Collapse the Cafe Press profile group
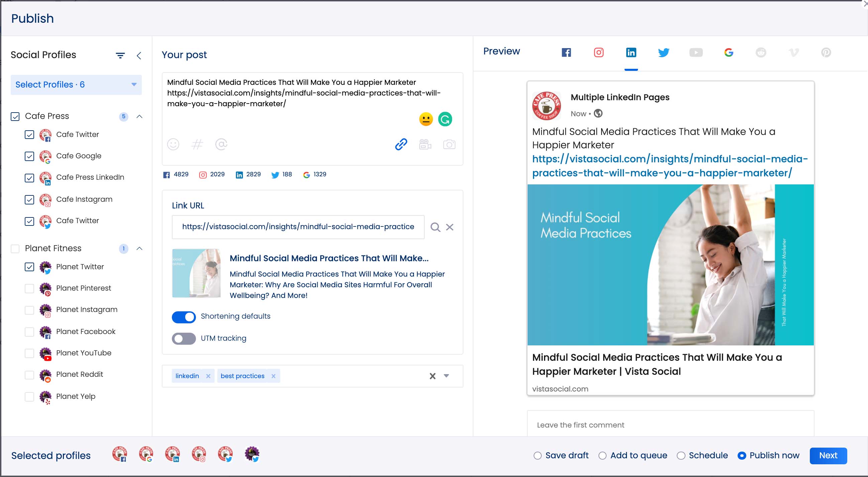Image resolution: width=868 pixels, height=477 pixels. [x=139, y=117]
